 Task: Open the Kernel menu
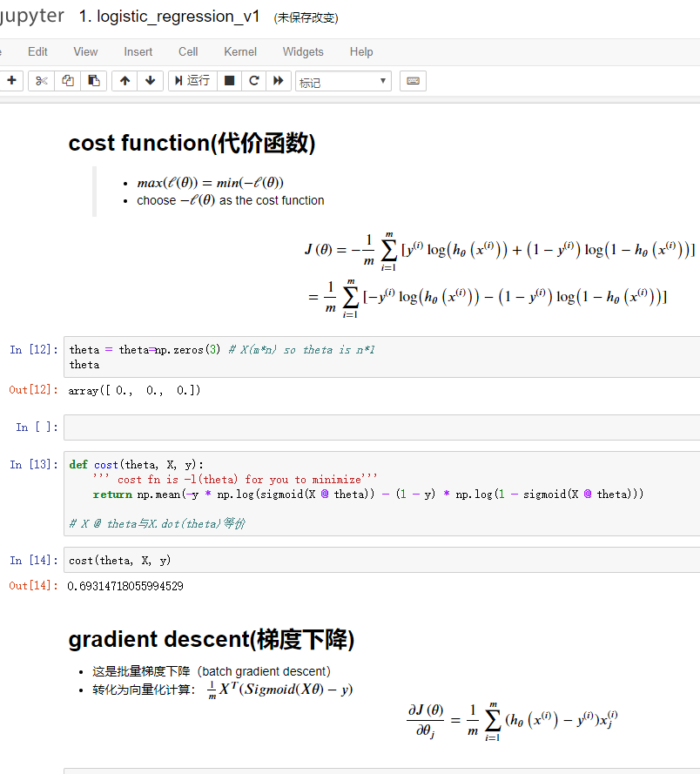240,52
